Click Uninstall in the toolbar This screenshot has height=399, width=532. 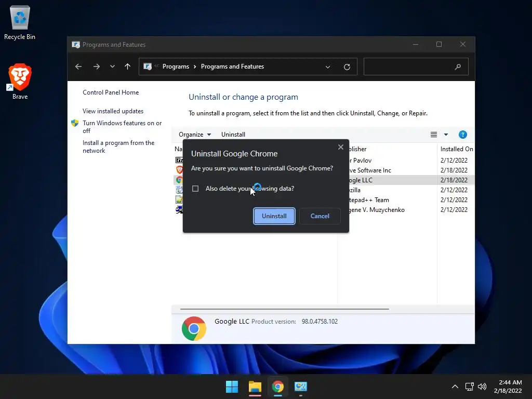tap(233, 135)
